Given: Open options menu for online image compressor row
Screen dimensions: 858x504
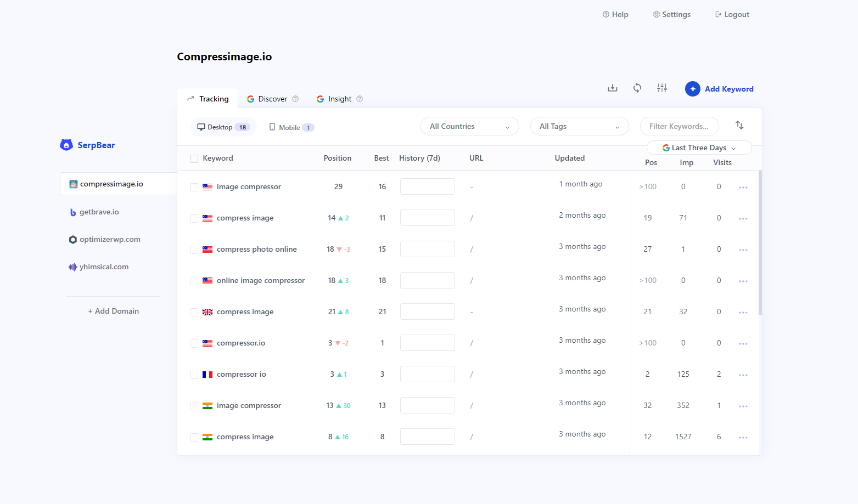Looking at the screenshot, I should 743,281.
